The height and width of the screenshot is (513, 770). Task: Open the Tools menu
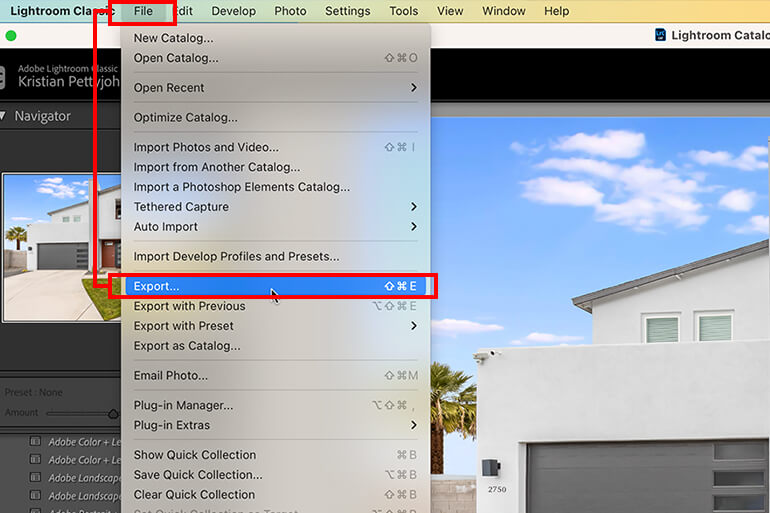tap(404, 11)
